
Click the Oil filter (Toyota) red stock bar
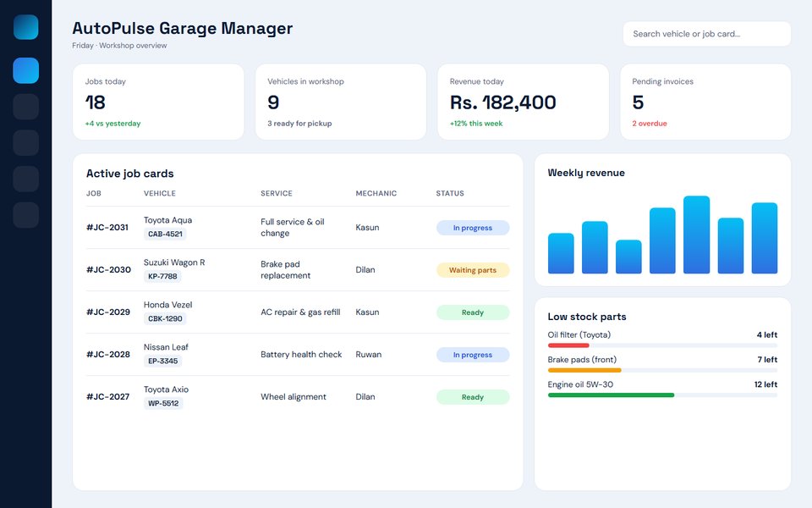click(x=568, y=345)
